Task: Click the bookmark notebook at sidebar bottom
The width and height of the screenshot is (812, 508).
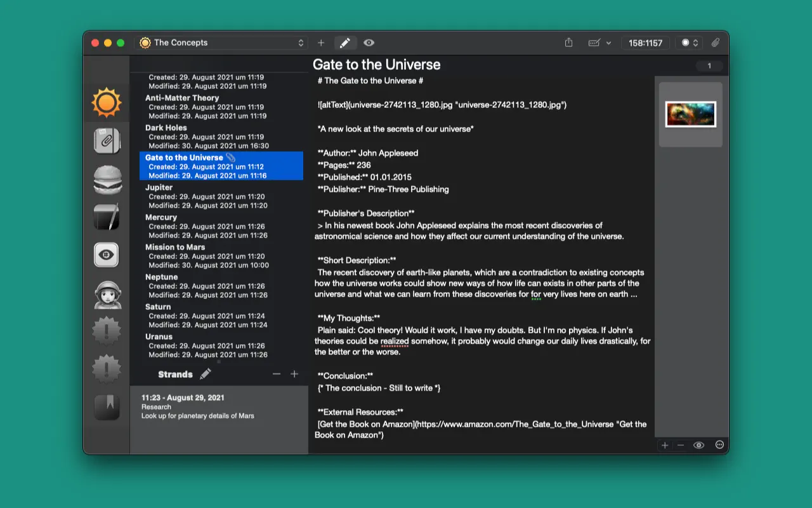Action: point(106,407)
